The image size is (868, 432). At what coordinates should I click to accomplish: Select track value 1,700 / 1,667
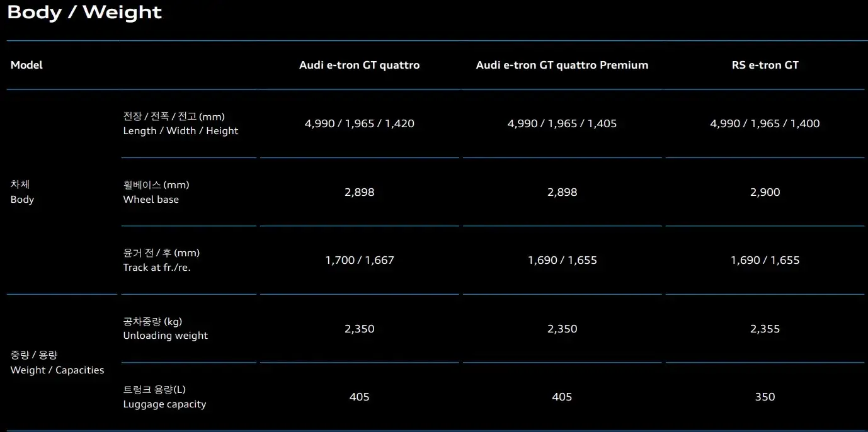(360, 260)
